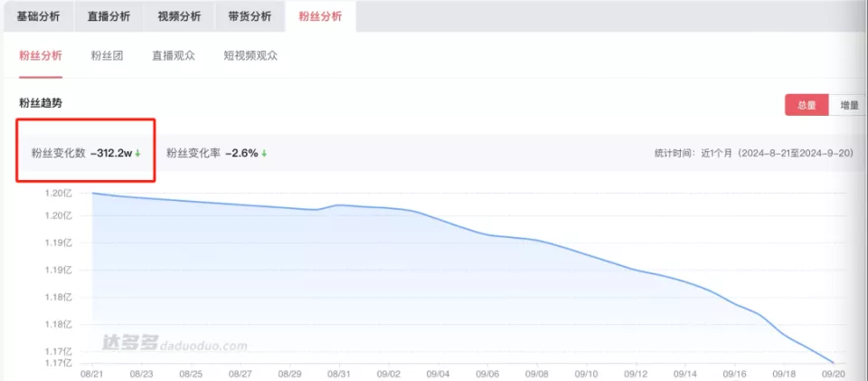Toggle chart to 增量 view
Viewport: 868px width, 381px height.
coord(849,105)
